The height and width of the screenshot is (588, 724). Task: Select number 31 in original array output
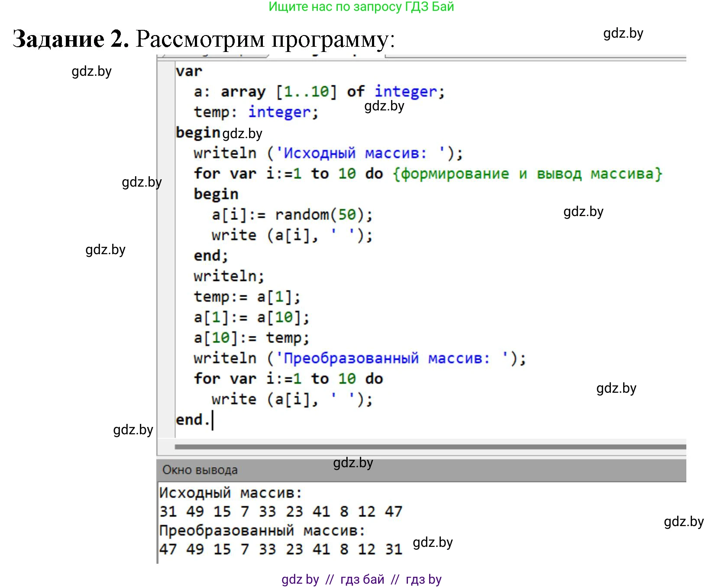point(169,511)
